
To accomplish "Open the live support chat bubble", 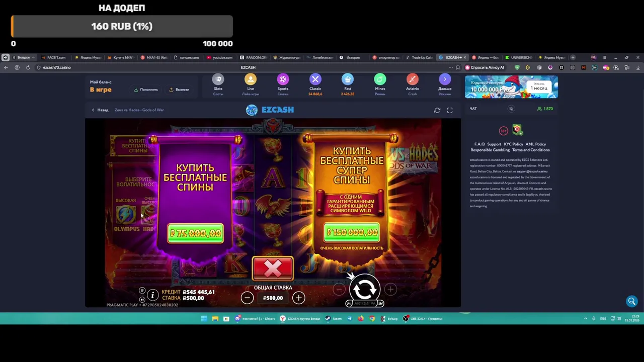I will [632, 301].
